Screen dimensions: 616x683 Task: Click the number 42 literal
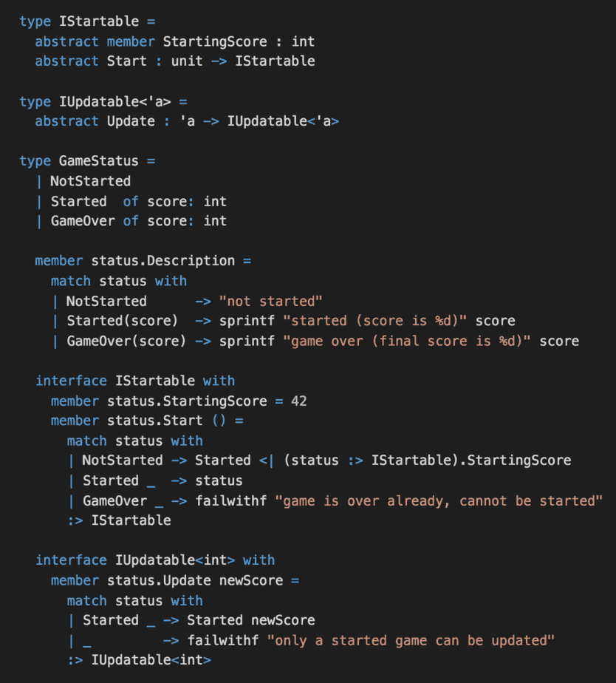tap(298, 401)
